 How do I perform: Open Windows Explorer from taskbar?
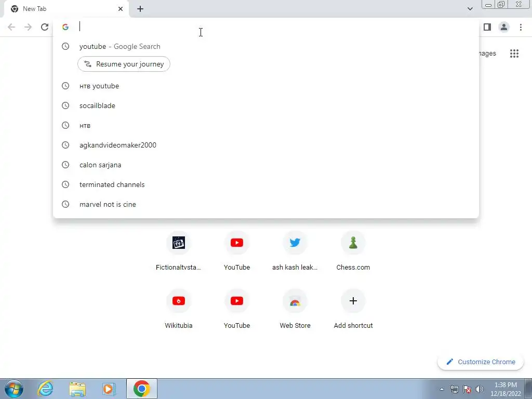77,389
